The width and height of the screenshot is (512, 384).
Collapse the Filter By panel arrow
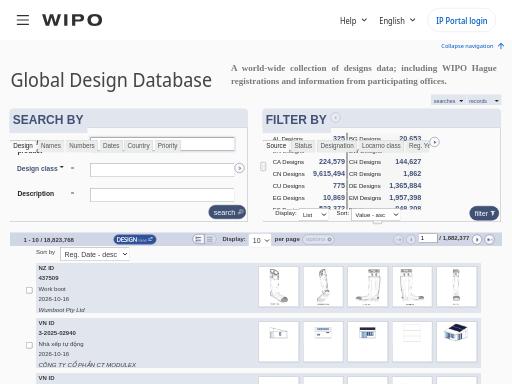coord(336,117)
